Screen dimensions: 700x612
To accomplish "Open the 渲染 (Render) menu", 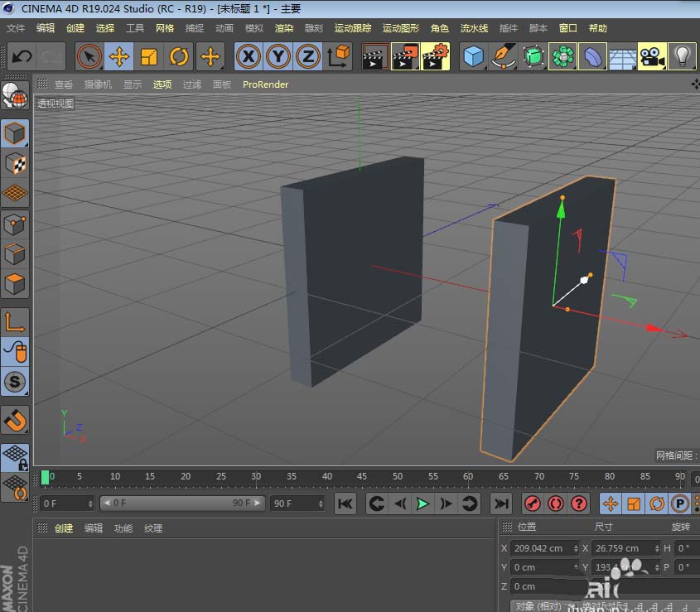I will (x=284, y=27).
